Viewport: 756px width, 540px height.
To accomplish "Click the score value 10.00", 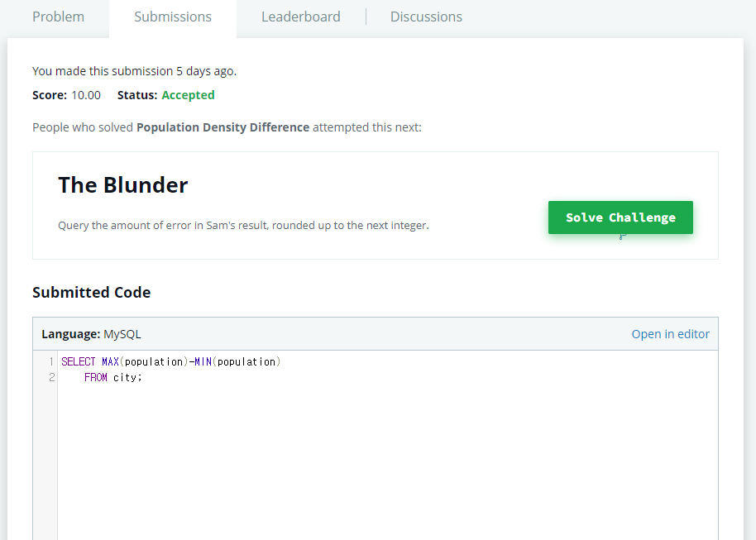I will point(86,95).
